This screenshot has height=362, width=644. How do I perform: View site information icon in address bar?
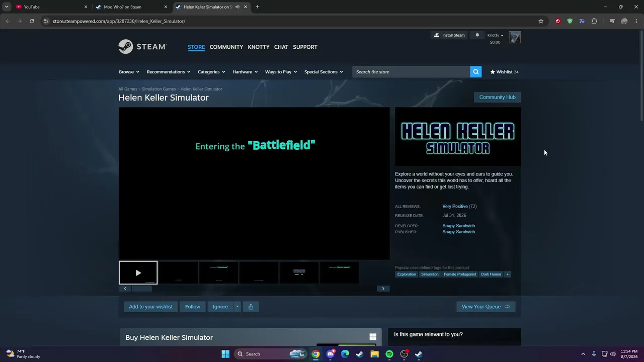pyautogui.click(x=46, y=21)
